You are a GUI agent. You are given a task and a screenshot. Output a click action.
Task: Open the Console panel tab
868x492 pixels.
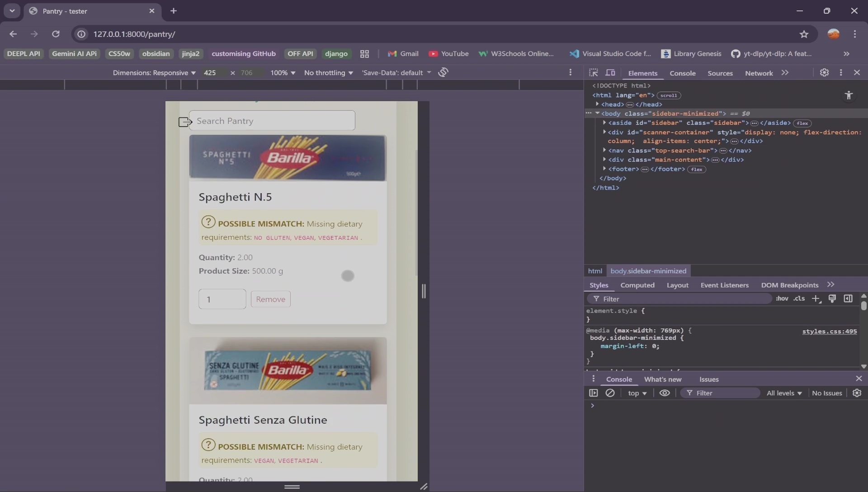point(683,73)
